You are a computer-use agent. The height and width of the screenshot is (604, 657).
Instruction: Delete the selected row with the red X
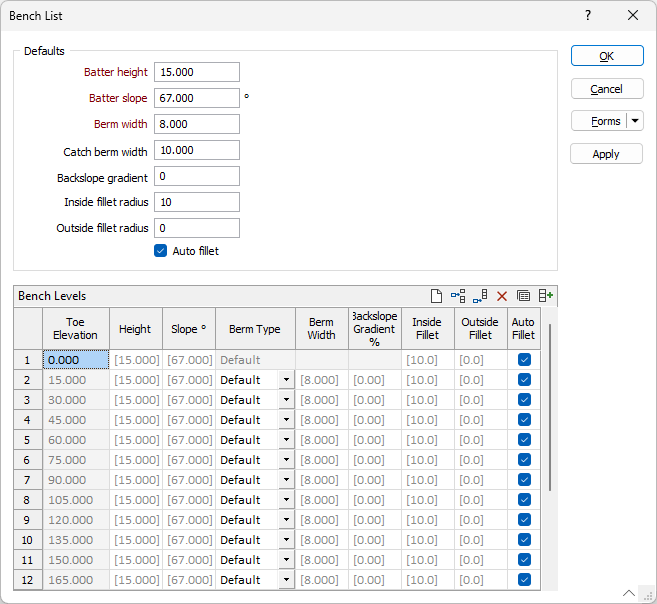[x=502, y=296]
